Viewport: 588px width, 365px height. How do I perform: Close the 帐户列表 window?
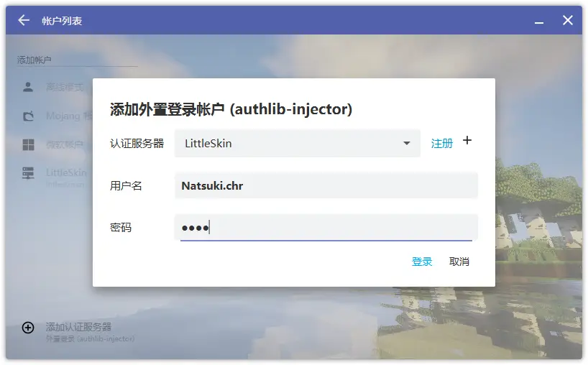[568, 20]
